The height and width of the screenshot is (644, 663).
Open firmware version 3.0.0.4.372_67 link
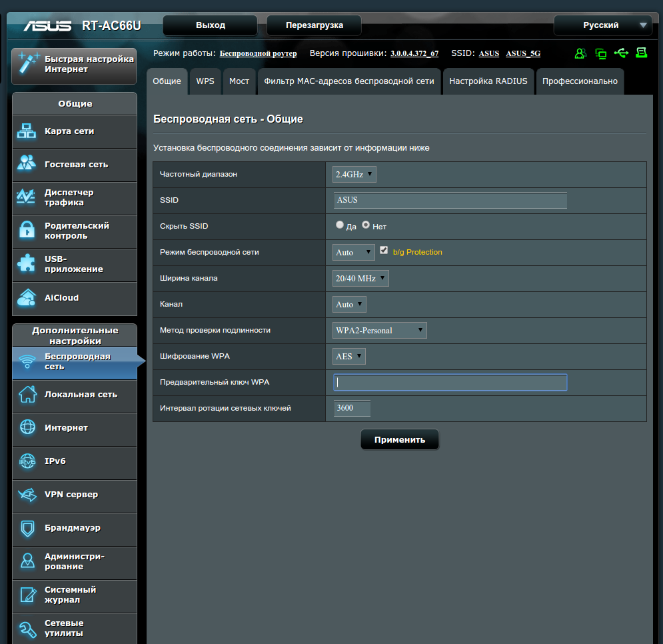(x=414, y=53)
